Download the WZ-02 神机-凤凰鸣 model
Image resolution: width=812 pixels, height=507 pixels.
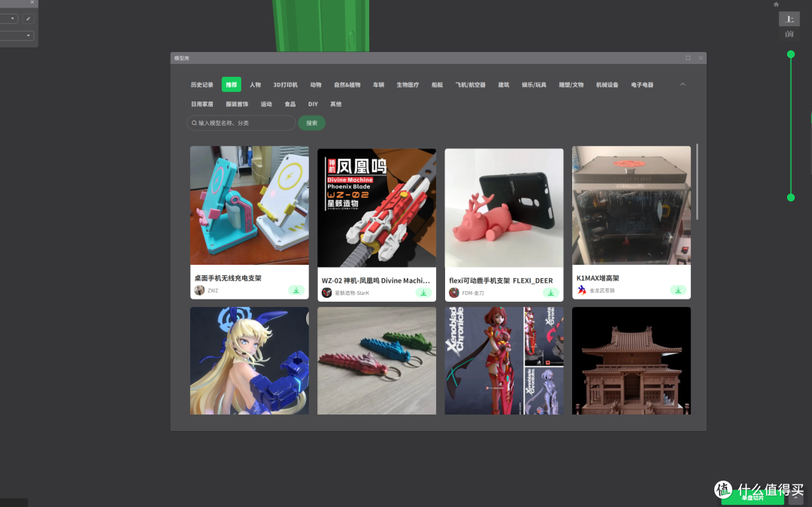423,293
